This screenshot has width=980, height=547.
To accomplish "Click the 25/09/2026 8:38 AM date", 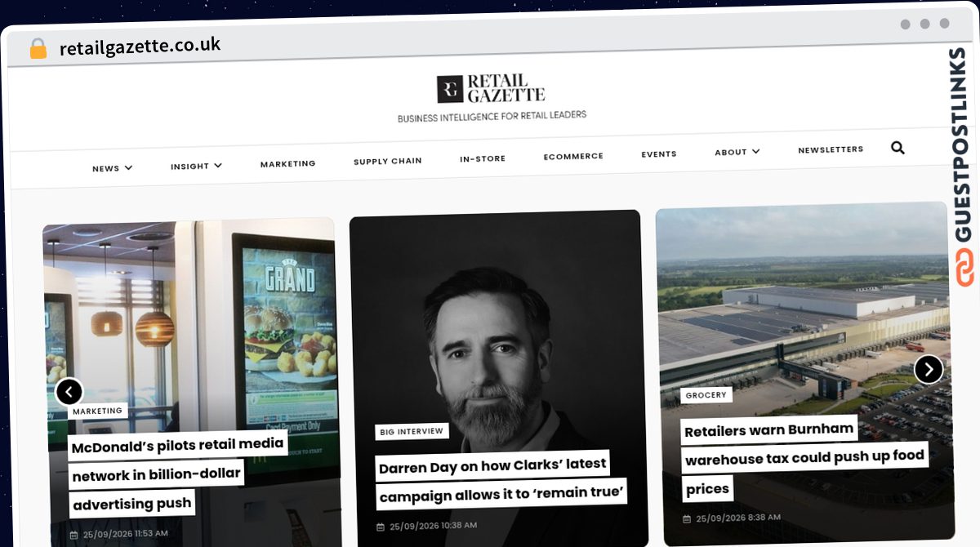I will (x=738, y=518).
